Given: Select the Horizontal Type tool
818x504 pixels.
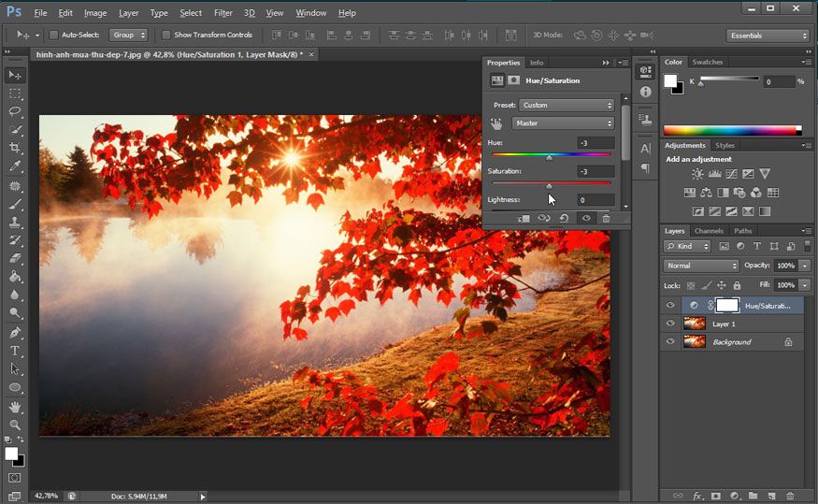Looking at the screenshot, I should pyautogui.click(x=15, y=351).
